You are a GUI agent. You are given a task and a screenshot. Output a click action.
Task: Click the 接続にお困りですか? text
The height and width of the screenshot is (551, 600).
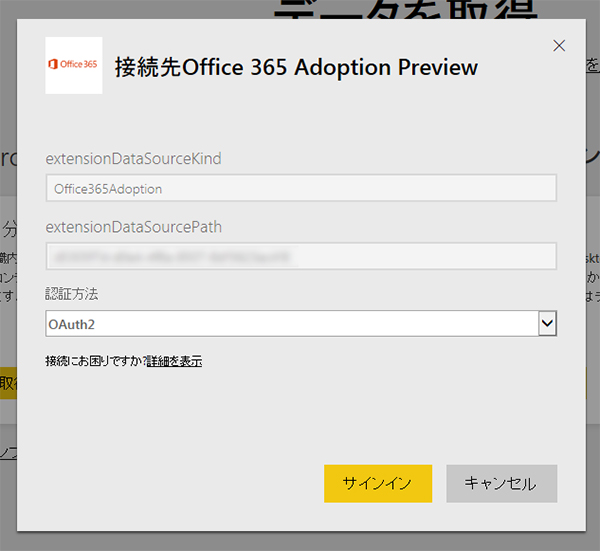[x=96, y=361]
